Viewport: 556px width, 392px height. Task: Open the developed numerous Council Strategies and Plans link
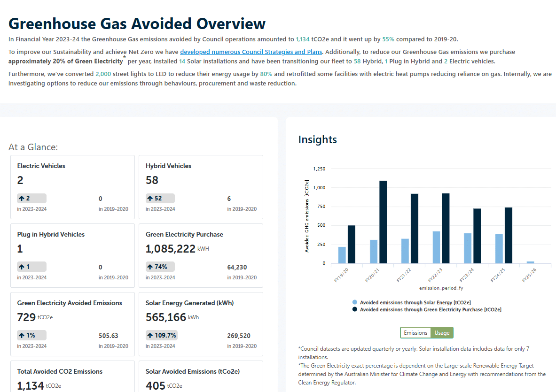(251, 52)
